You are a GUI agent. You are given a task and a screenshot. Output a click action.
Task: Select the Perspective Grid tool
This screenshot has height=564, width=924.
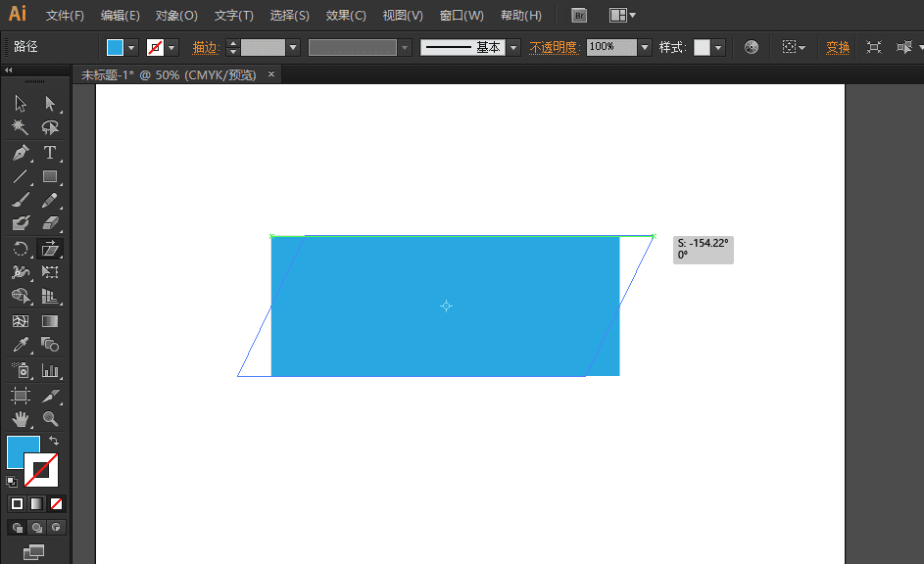tap(50, 296)
